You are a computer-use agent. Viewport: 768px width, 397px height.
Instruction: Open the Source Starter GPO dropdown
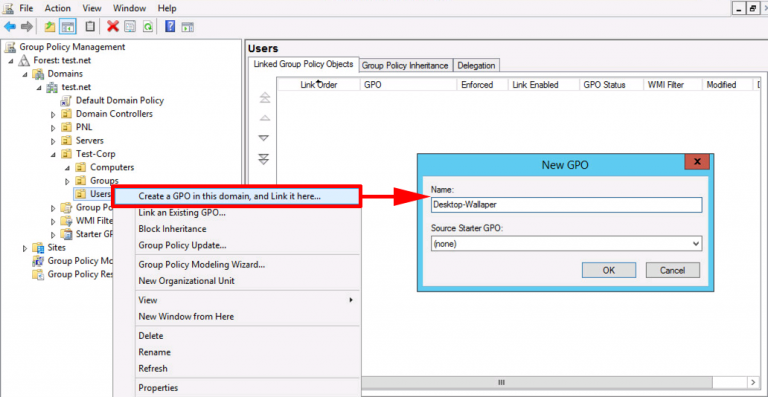coord(566,243)
